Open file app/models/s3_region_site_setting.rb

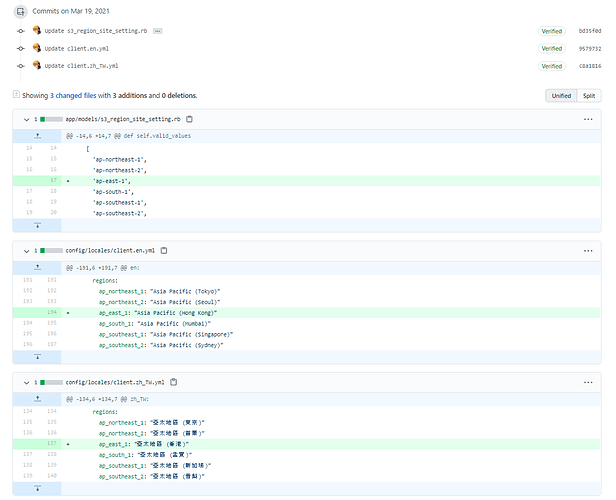point(123,119)
